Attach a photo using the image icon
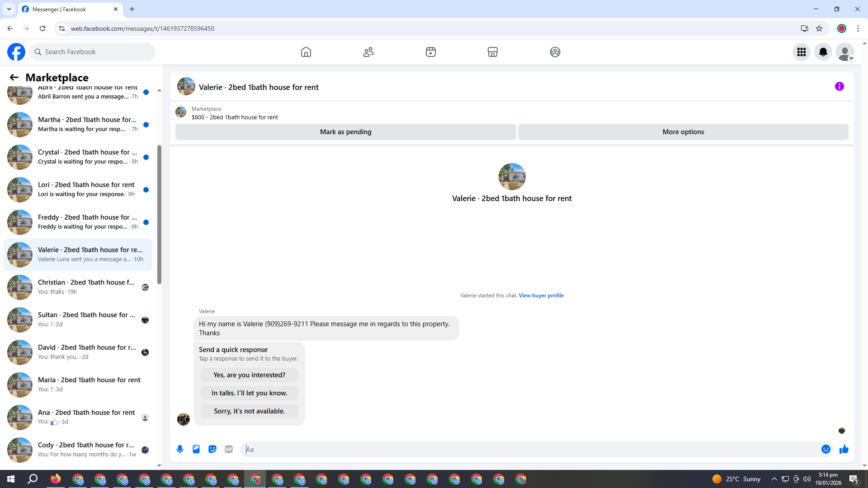 (196, 449)
